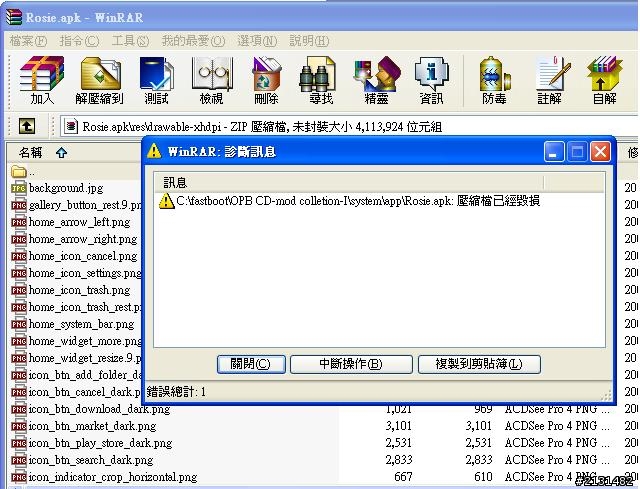Select the Rosie.apk corrupted archive message row
640x489 pixels.
[349, 201]
